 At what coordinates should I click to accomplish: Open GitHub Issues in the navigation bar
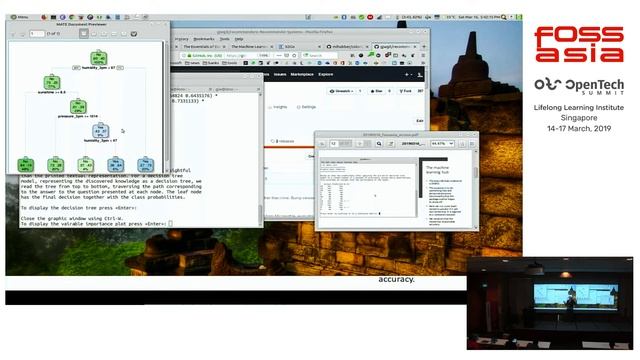tap(280, 74)
